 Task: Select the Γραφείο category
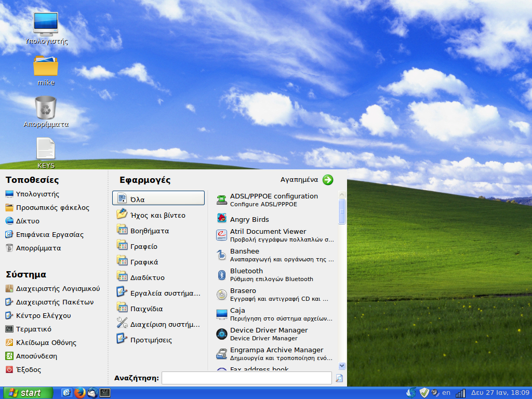click(x=158, y=246)
